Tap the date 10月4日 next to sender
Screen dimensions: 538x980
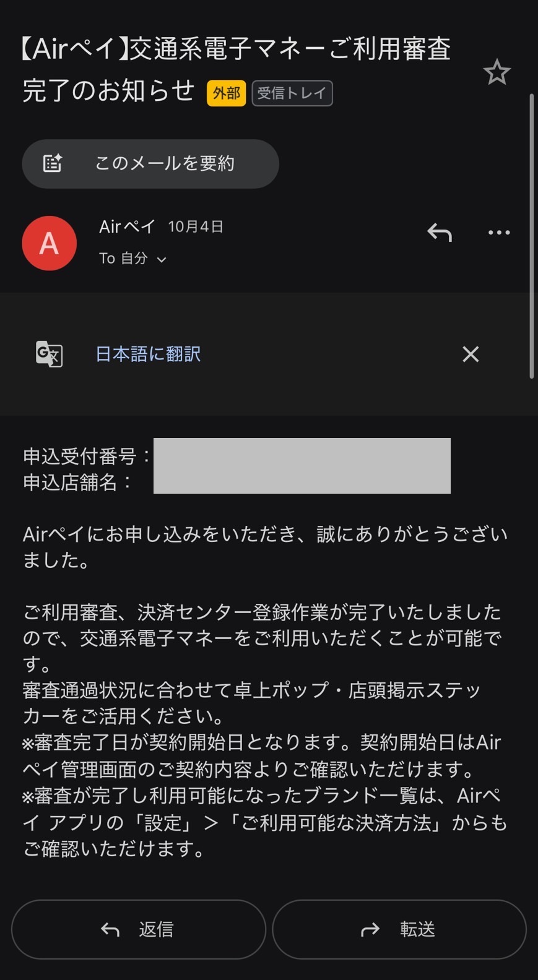[194, 226]
